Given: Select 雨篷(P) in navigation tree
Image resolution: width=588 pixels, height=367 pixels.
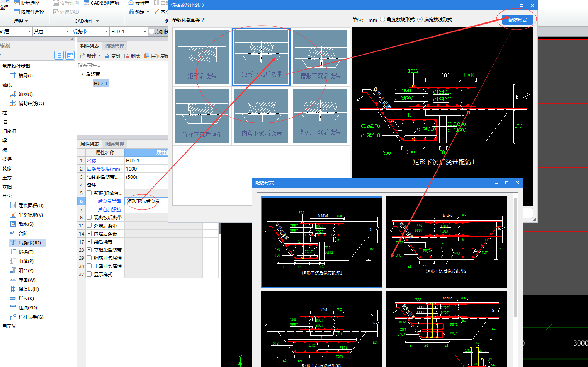Looking at the screenshot, I should click(22, 261).
